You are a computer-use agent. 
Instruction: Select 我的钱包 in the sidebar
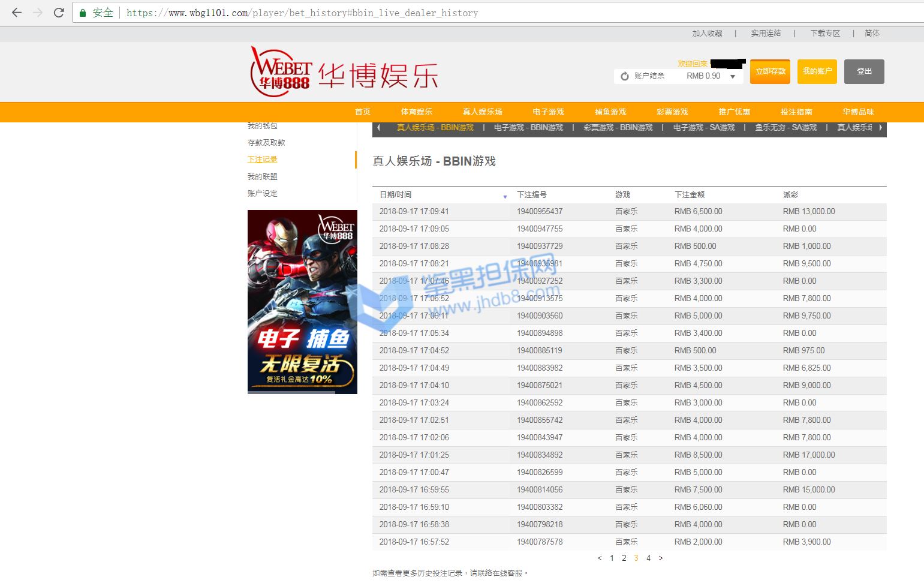(x=263, y=126)
